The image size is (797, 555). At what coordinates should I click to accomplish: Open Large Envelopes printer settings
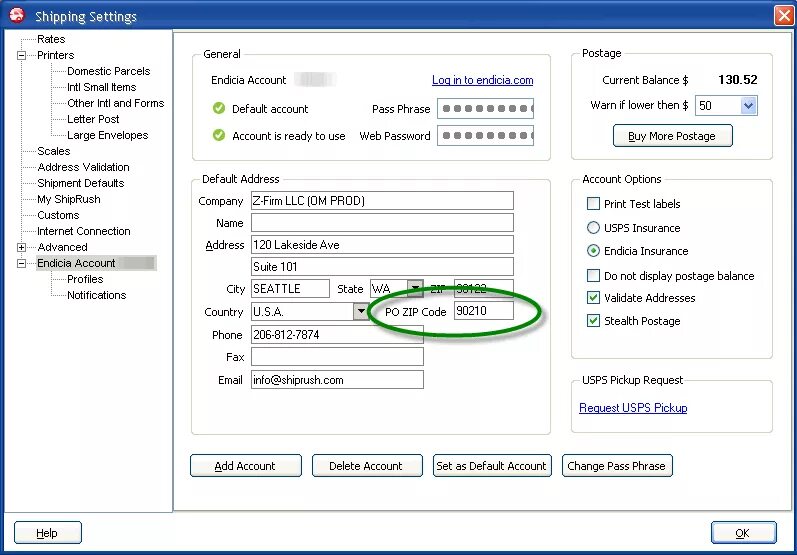(108, 135)
